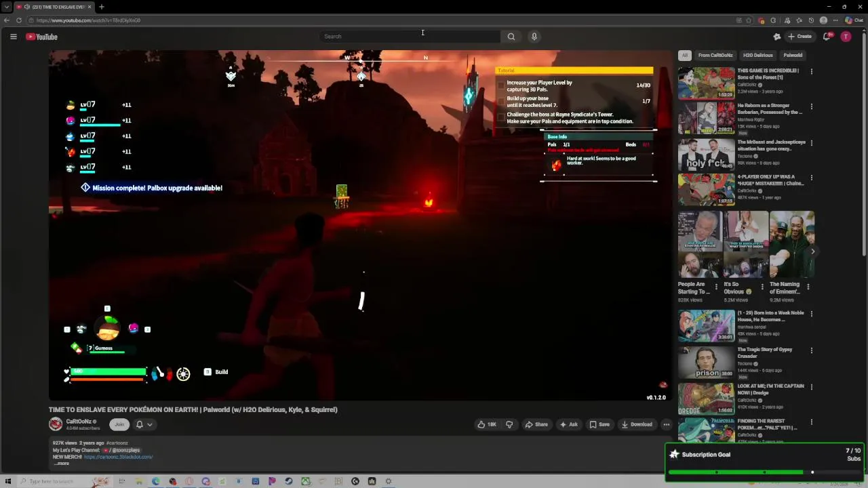Go to YouTube home via logo
The width and height of the screenshot is (868, 488).
pos(42,37)
